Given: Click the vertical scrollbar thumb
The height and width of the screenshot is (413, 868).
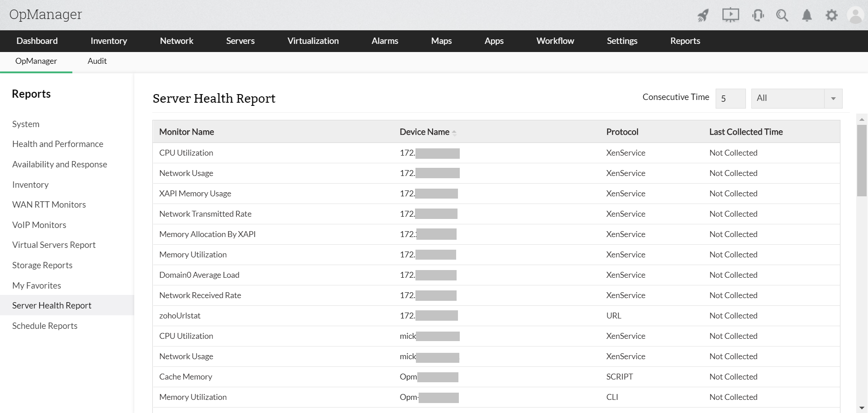Looking at the screenshot, I should click(862, 161).
